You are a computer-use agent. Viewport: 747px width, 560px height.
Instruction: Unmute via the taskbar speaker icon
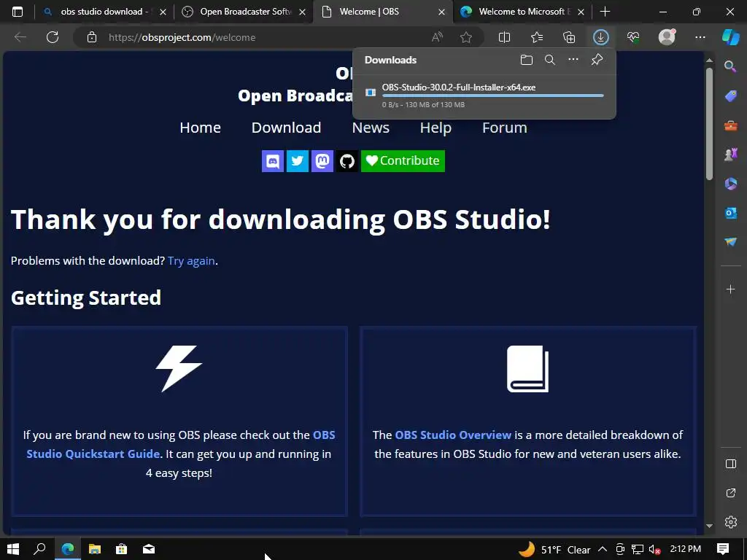click(x=654, y=550)
